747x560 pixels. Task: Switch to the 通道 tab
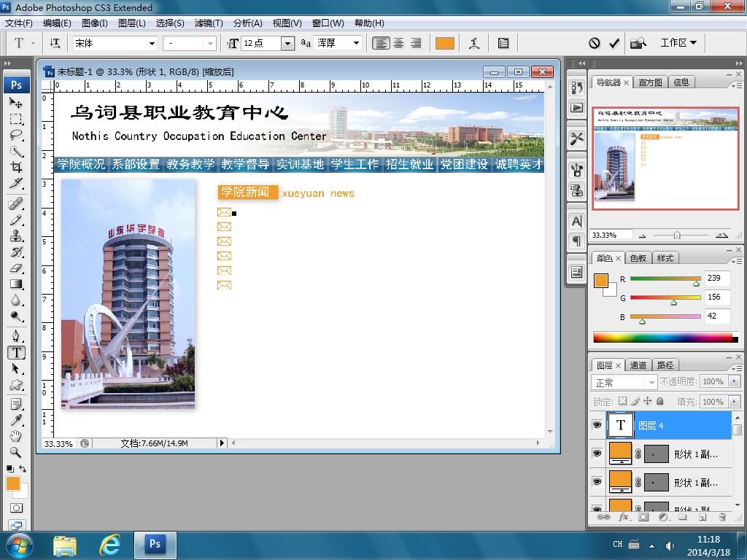click(638, 365)
